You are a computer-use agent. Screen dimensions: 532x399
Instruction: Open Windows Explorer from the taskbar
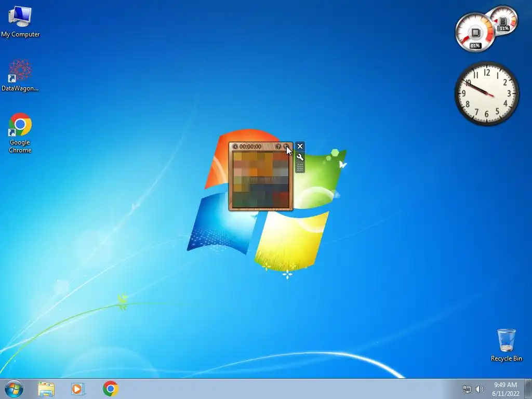pyautogui.click(x=46, y=389)
